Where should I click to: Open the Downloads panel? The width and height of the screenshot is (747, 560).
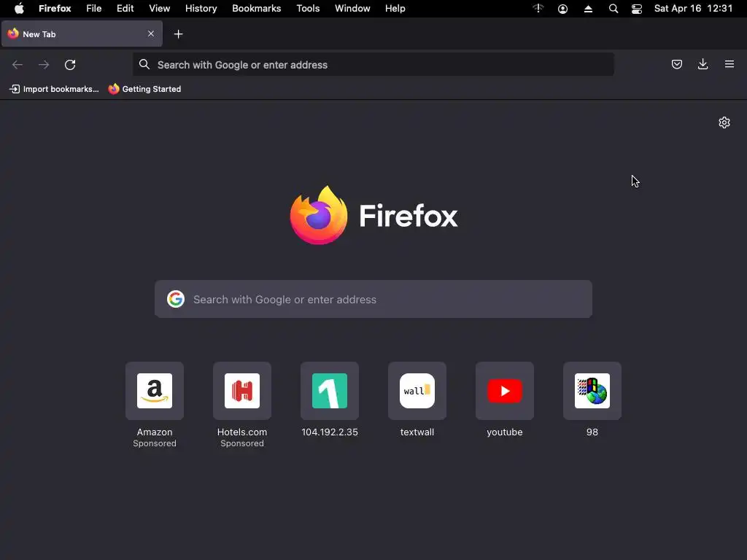(703, 64)
